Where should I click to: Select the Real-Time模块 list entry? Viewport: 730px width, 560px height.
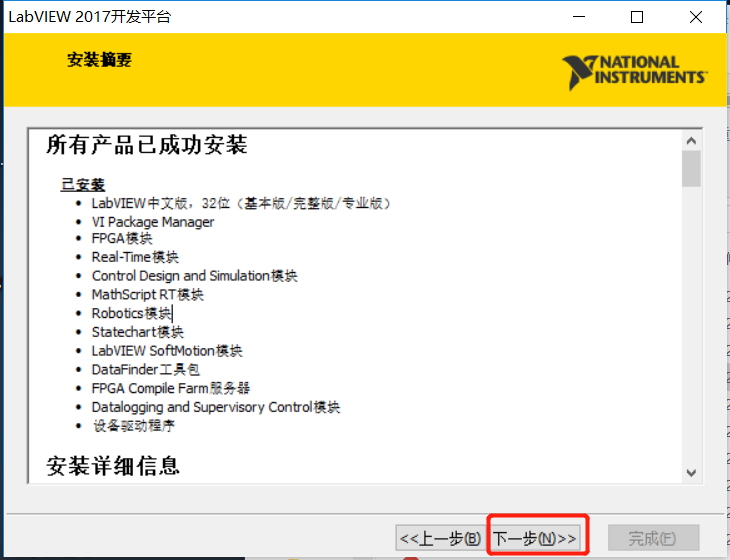[135, 257]
